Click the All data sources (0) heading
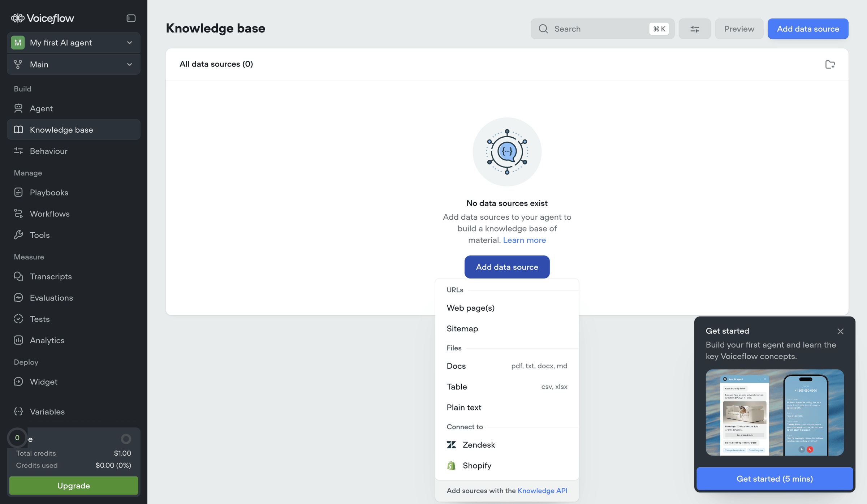 pyautogui.click(x=216, y=64)
